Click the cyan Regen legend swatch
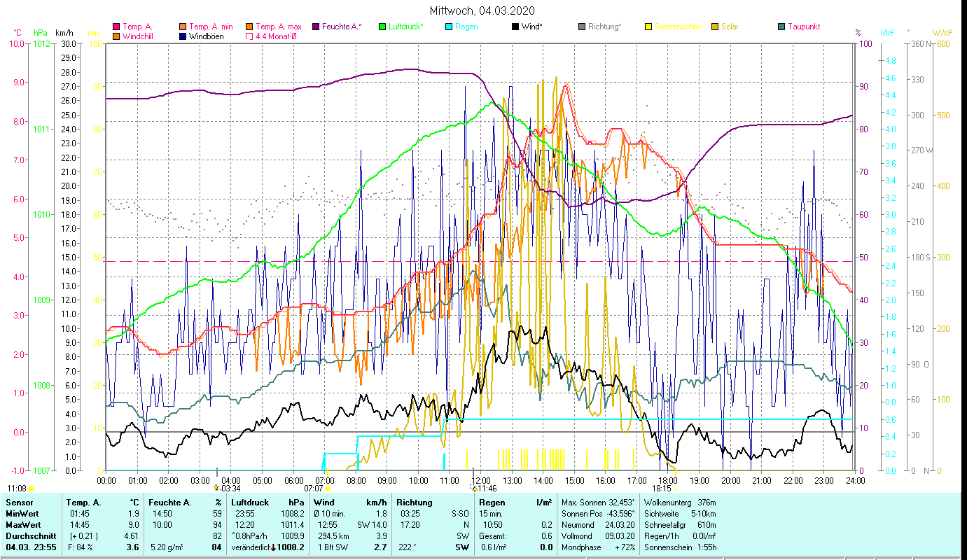This screenshot has height=560, width=967. 448,27
